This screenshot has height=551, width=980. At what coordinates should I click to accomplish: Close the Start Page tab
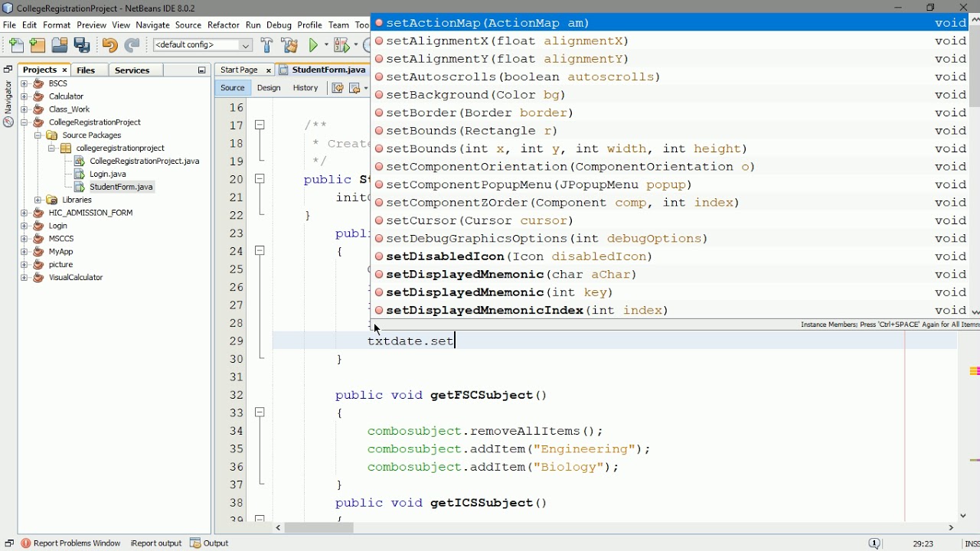[x=269, y=70]
